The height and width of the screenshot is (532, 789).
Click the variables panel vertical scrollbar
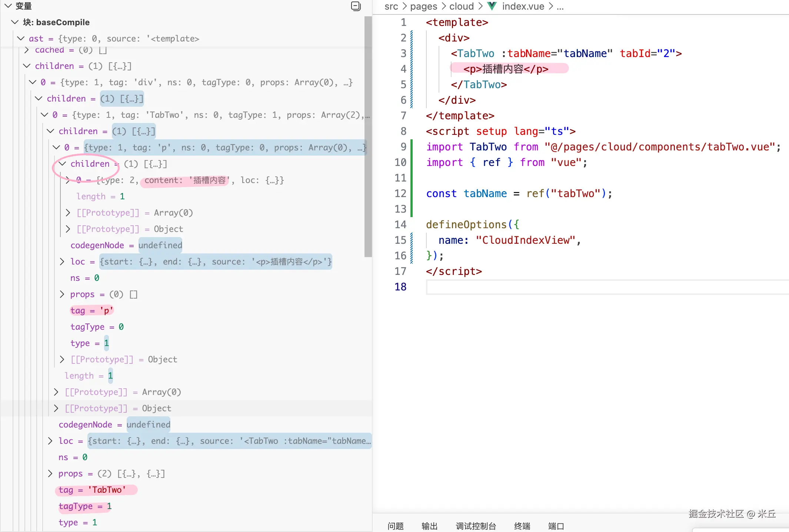click(368, 137)
